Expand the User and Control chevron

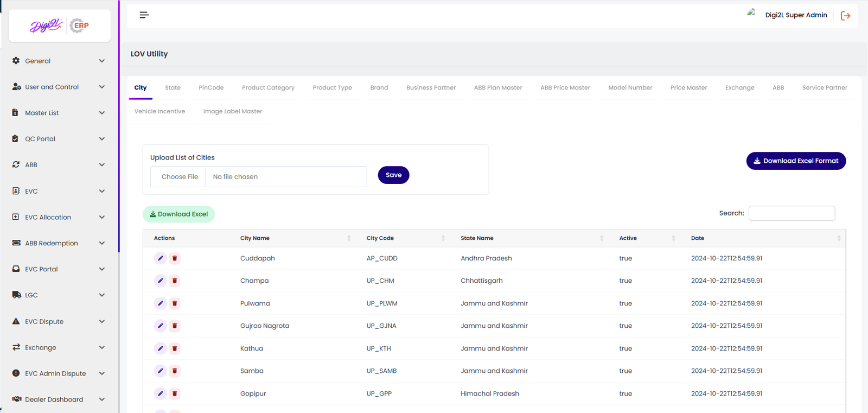pyautogui.click(x=102, y=87)
